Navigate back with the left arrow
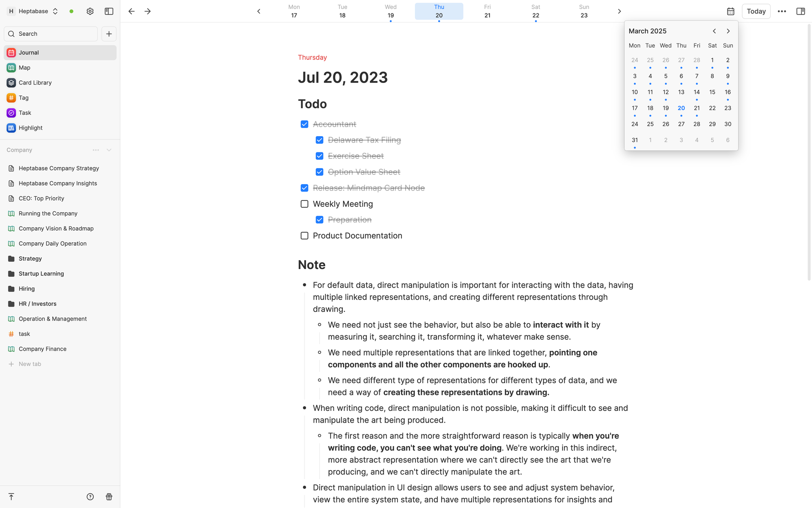Image resolution: width=812 pixels, height=508 pixels. coord(132,11)
